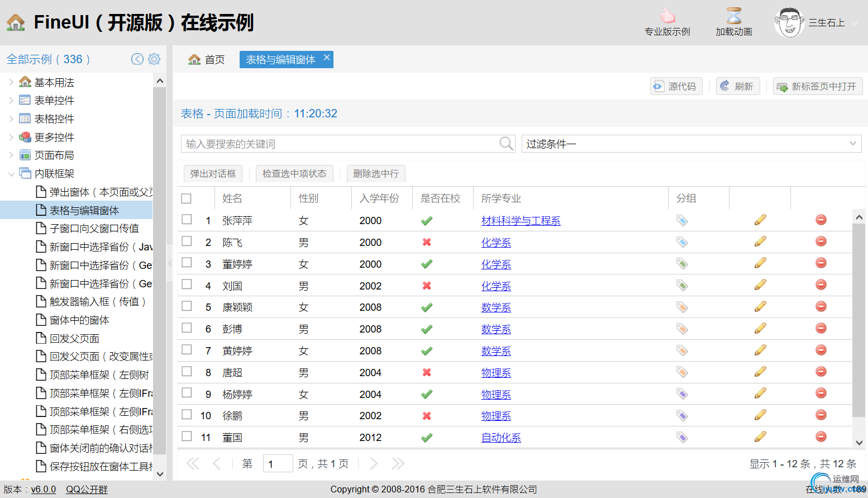Click the 加载动画 hourglass icon
Image resolution: width=868 pixels, height=498 pixels.
[733, 17]
